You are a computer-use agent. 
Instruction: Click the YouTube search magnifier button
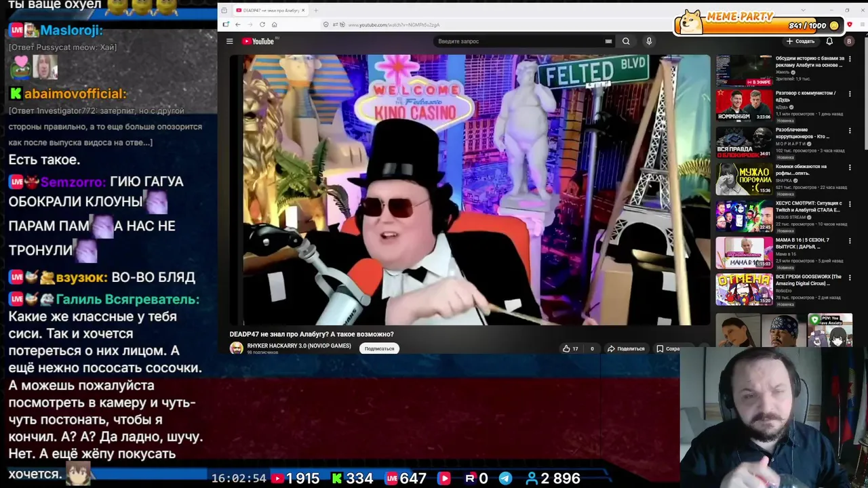click(x=626, y=41)
